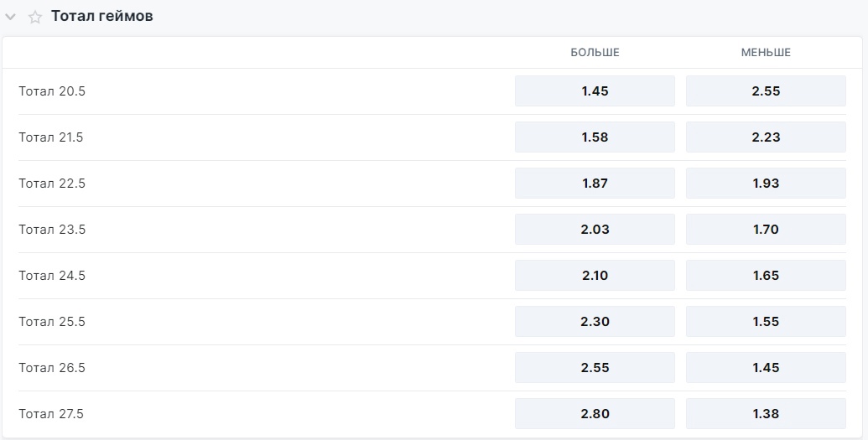The height and width of the screenshot is (440, 868).
Task: Pick Больше odds 1.58 on Тотал 21.5
Action: (x=595, y=137)
